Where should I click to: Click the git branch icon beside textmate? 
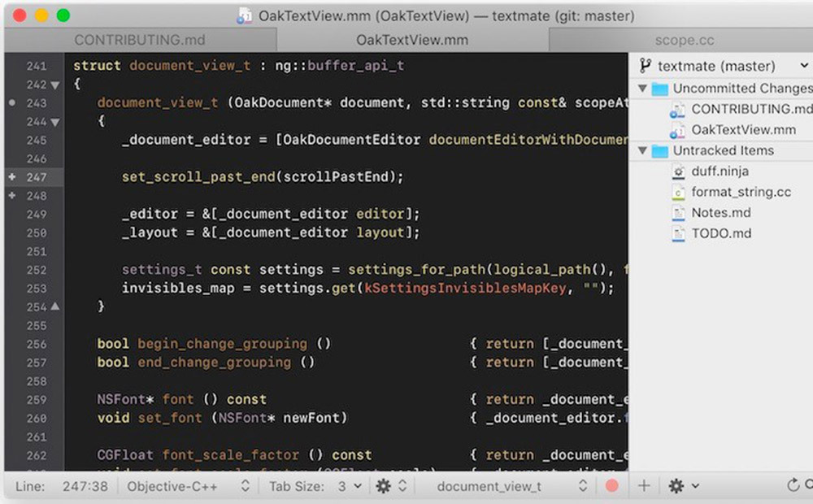[646, 67]
